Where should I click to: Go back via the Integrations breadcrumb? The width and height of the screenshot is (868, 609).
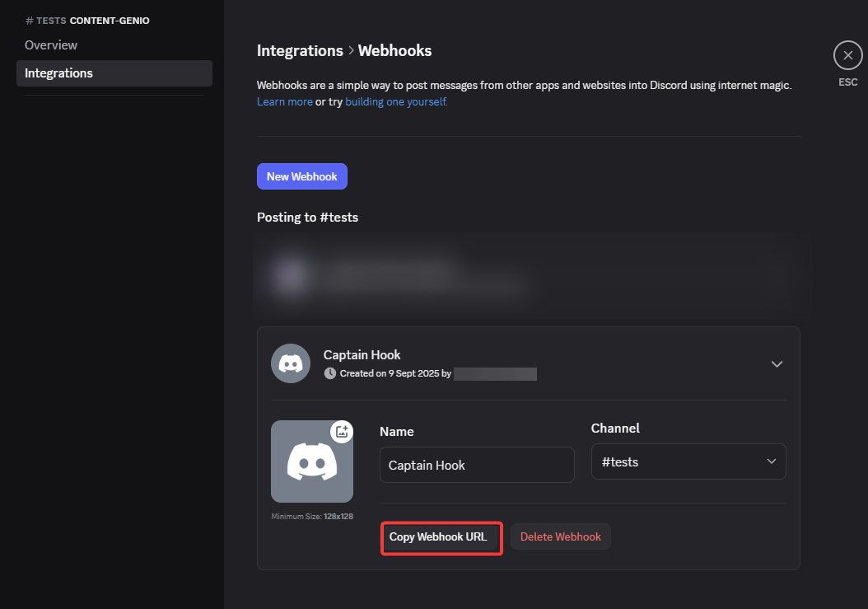(300, 50)
